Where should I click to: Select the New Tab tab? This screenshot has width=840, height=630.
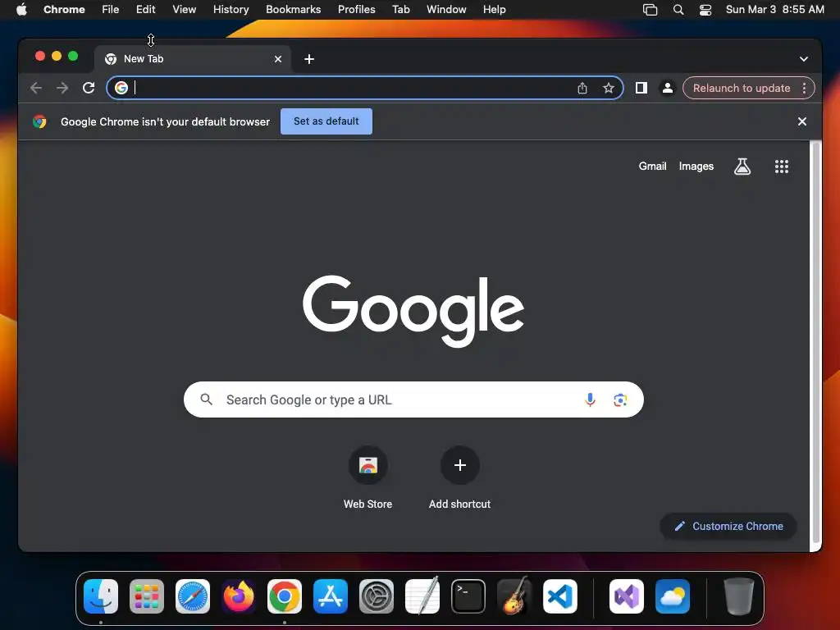pyautogui.click(x=193, y=59)
